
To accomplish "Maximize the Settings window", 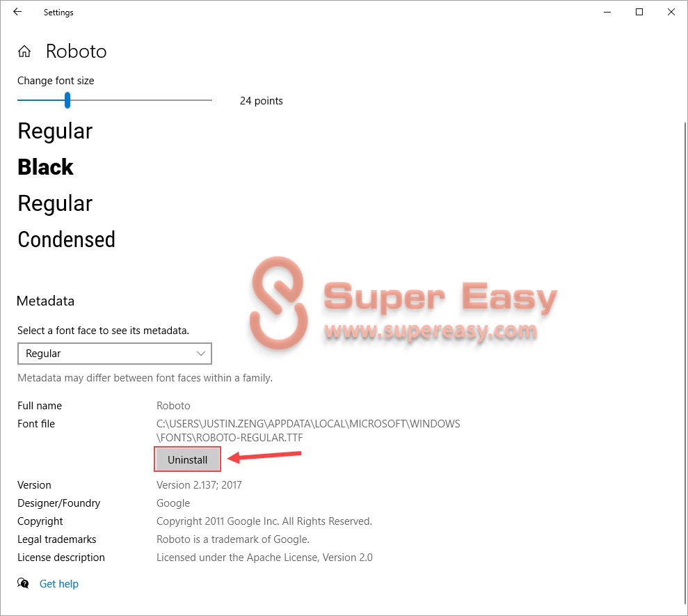I will point(639,13).
